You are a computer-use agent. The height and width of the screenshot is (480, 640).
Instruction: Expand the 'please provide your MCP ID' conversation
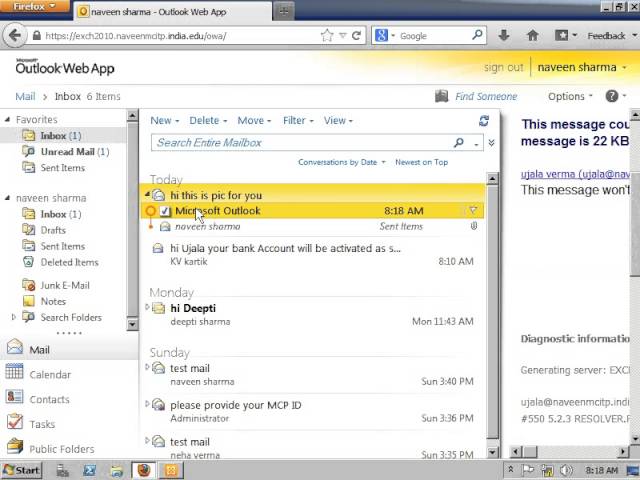[x=147, y=404]
